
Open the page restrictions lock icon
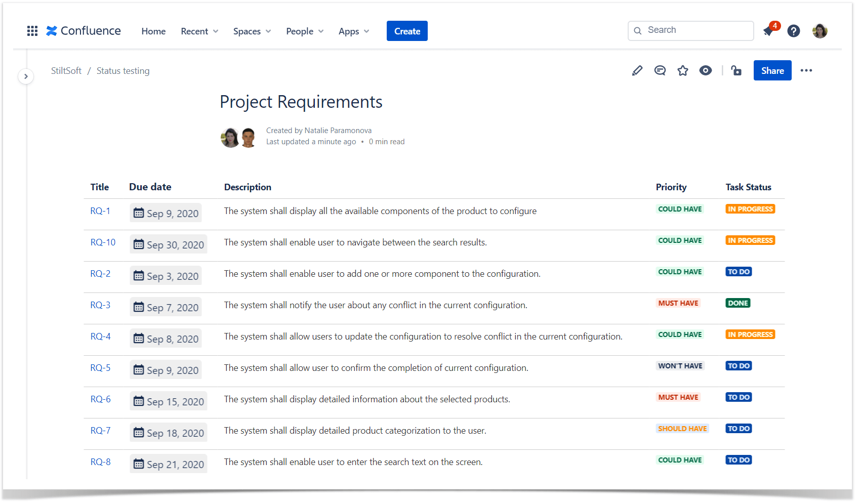click(737, 71)
